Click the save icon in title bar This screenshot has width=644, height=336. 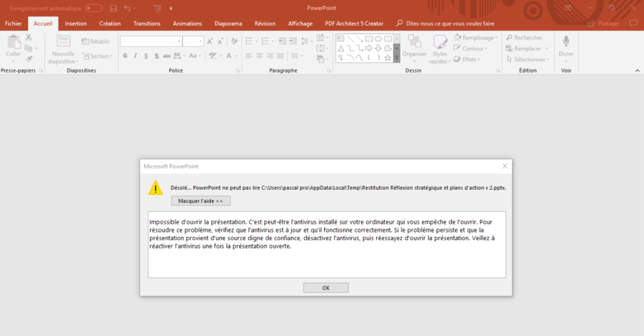(x=114, y=8)
